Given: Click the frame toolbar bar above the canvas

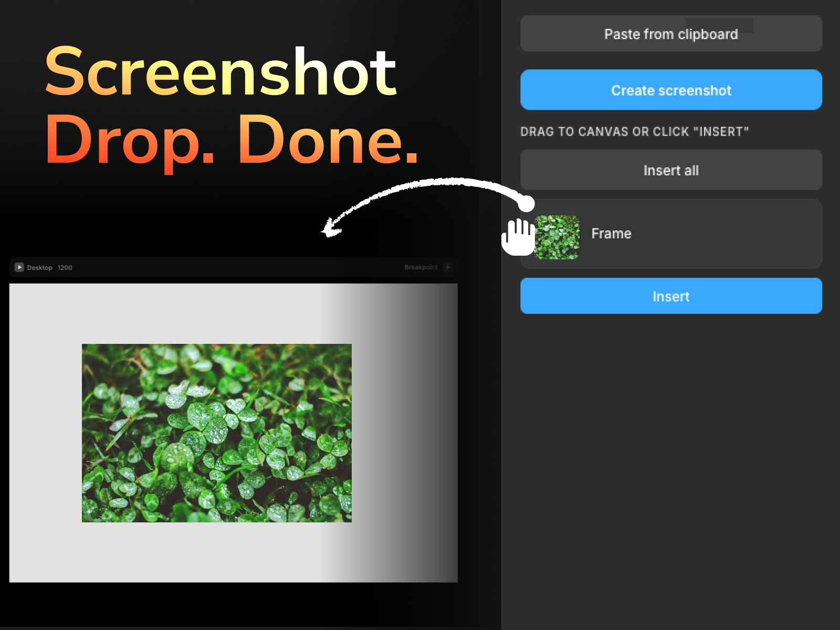Looking at the screenshot, I should point(234,267).
